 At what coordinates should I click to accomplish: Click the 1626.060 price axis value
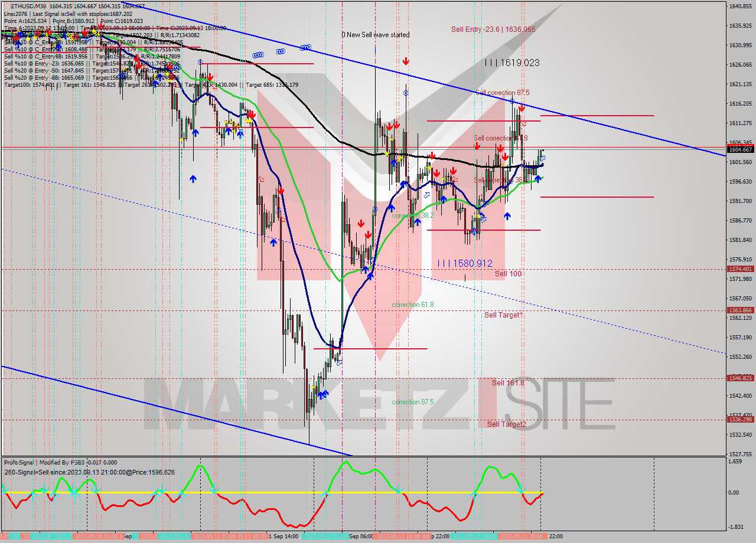pos(740,64)
